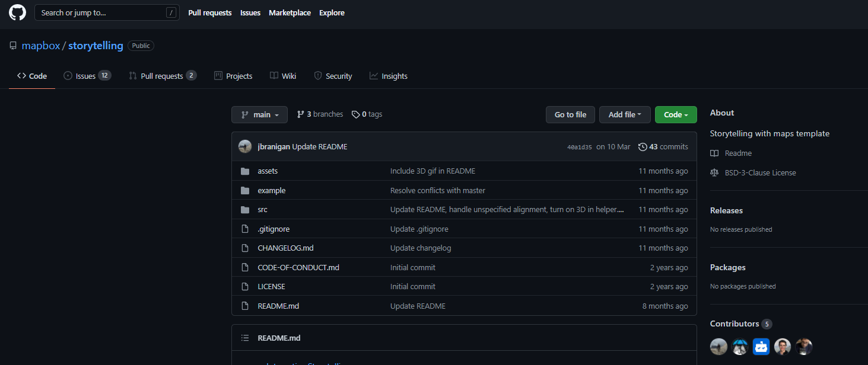This screenshot has height=365, width=868.
Task: Click commit hash 40a1d35
Action: tap(580, 147)
